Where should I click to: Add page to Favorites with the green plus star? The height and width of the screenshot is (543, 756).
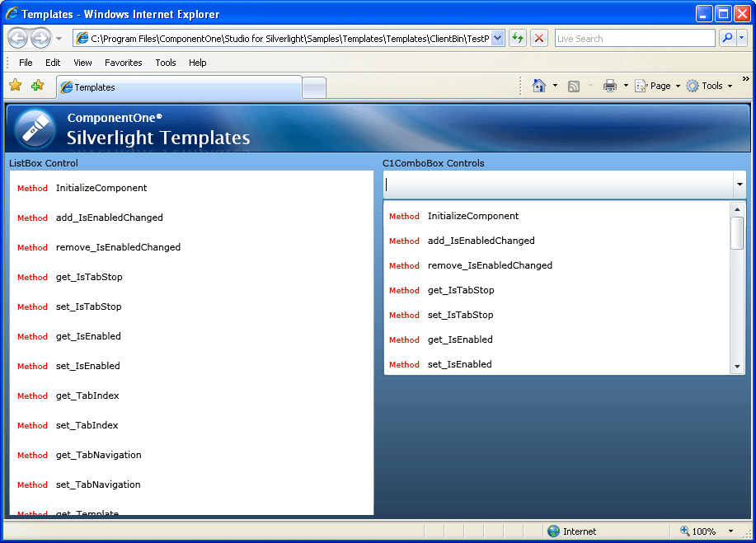coord(35,85)
